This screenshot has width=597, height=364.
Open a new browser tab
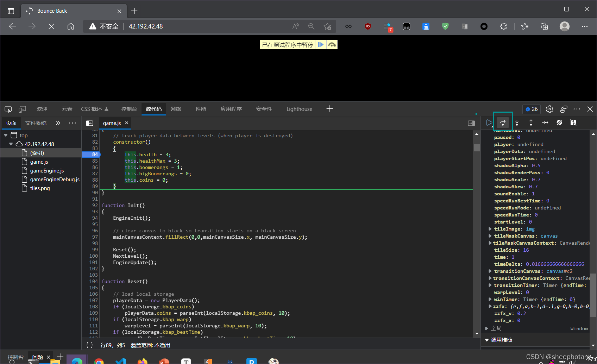(x=134, y=11)
